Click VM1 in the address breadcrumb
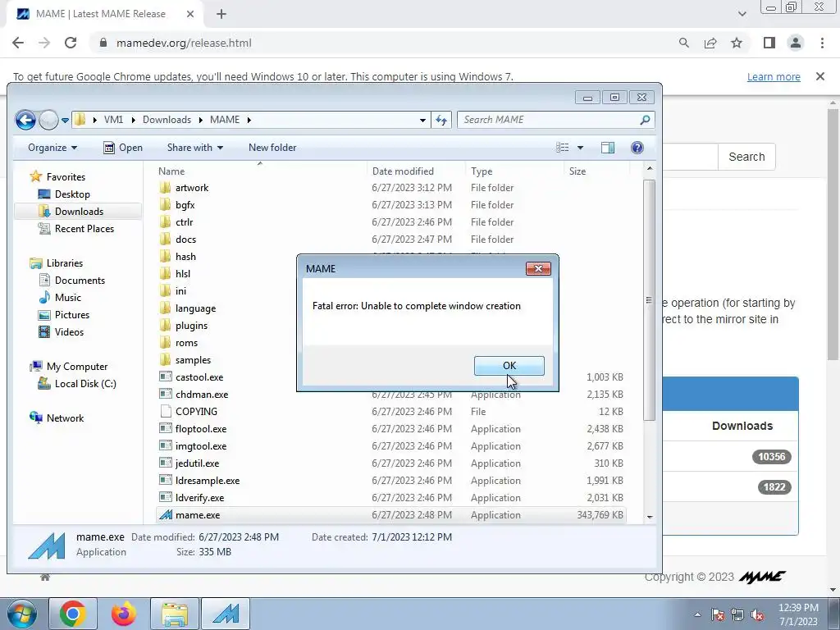 pyautogui.click(x=113, y=120)
